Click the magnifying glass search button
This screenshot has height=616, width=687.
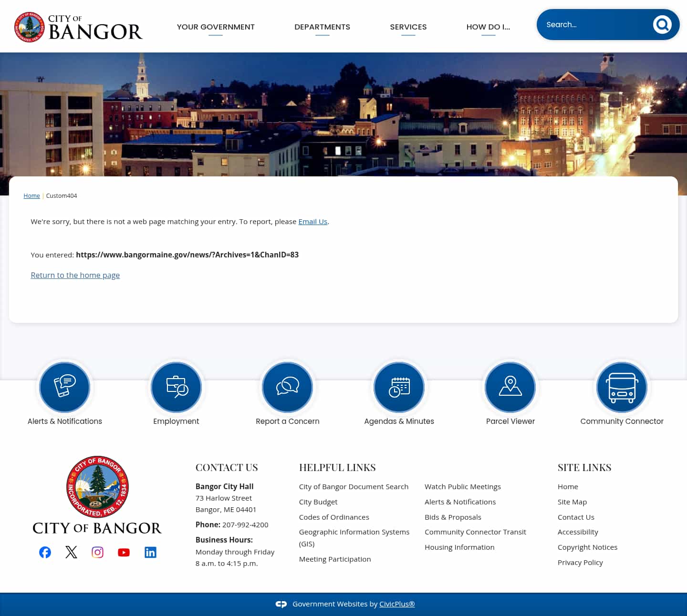[662, 25]
